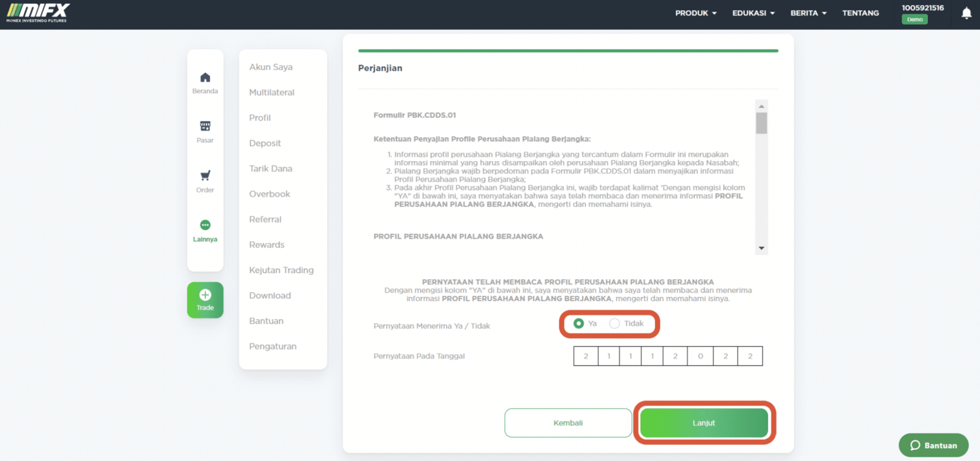Select the Ya radio option
Screen dimensions: 980x461
click(578, 323)
